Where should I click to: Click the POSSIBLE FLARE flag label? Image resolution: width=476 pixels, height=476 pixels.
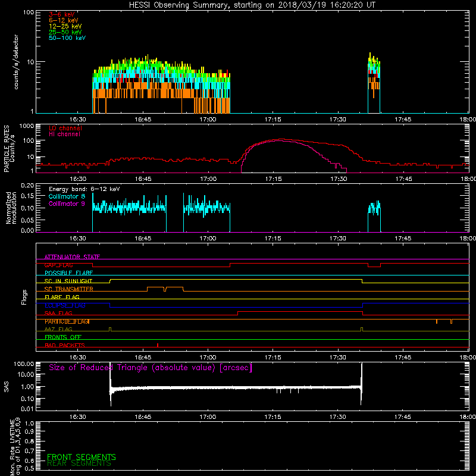[68, 273]
